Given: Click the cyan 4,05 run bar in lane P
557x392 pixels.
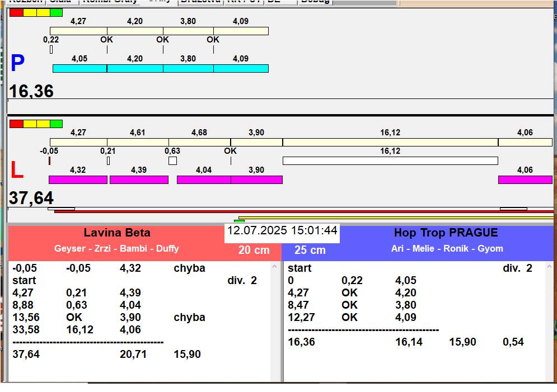Looking at the screenshot, I should click(x=79, y=68).
